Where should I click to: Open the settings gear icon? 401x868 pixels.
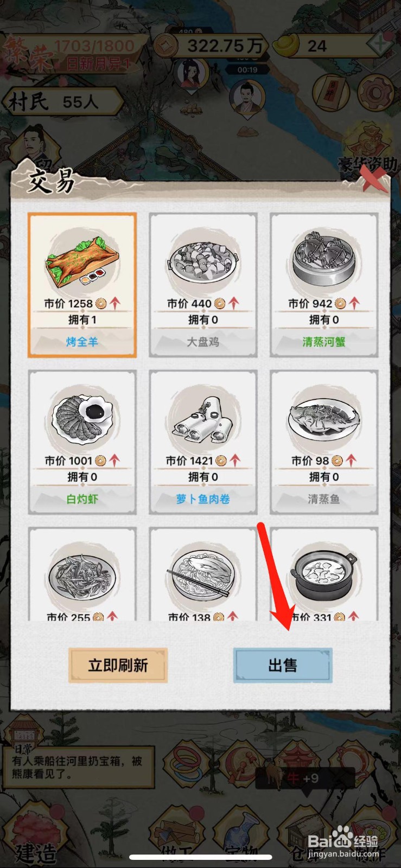click(x=375, y=92)
